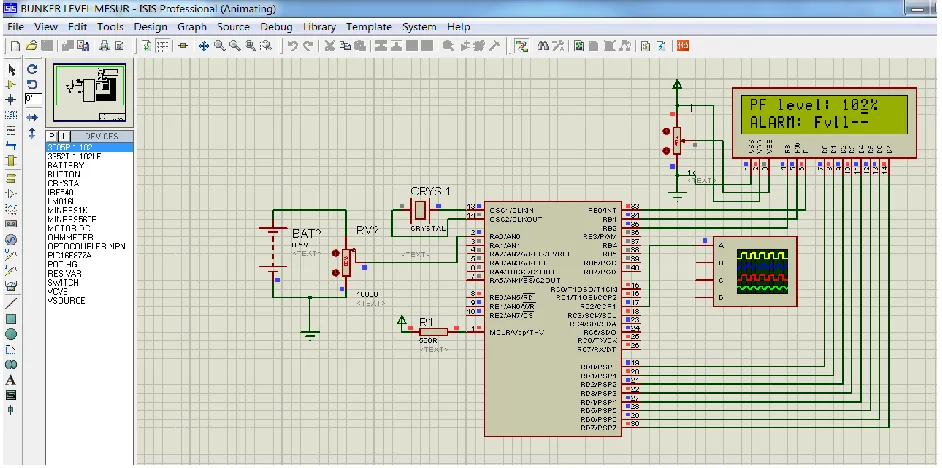This screenshot has height=468, width=942.
Task: Rotate part clockwise
Action: (32, 70)
